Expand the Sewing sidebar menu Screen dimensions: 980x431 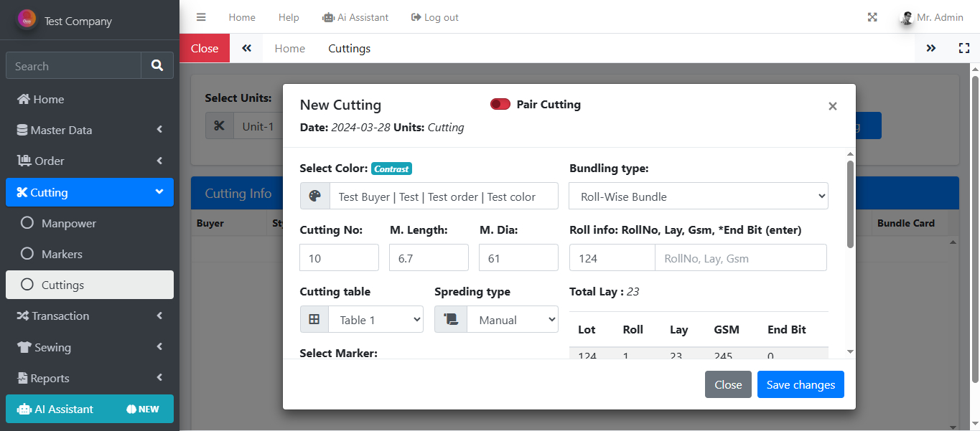(x=90, y=347)
